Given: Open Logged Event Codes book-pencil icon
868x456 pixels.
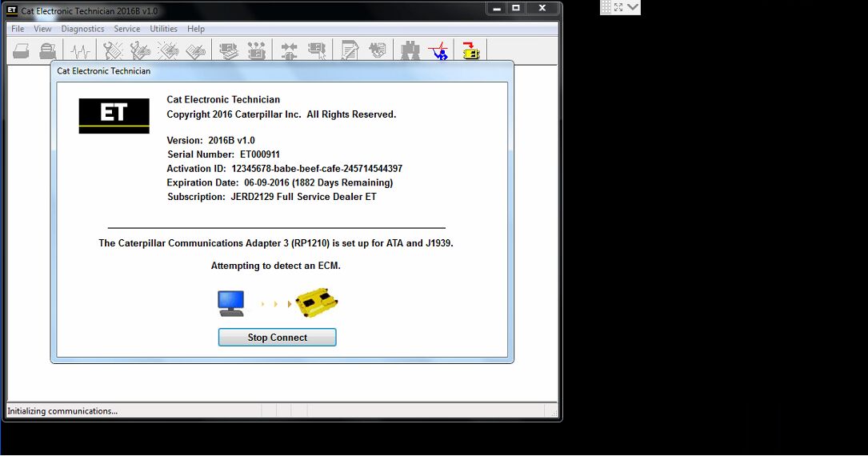Looking at the screenshot, I should pyautogui.click(x=195, y=51).
